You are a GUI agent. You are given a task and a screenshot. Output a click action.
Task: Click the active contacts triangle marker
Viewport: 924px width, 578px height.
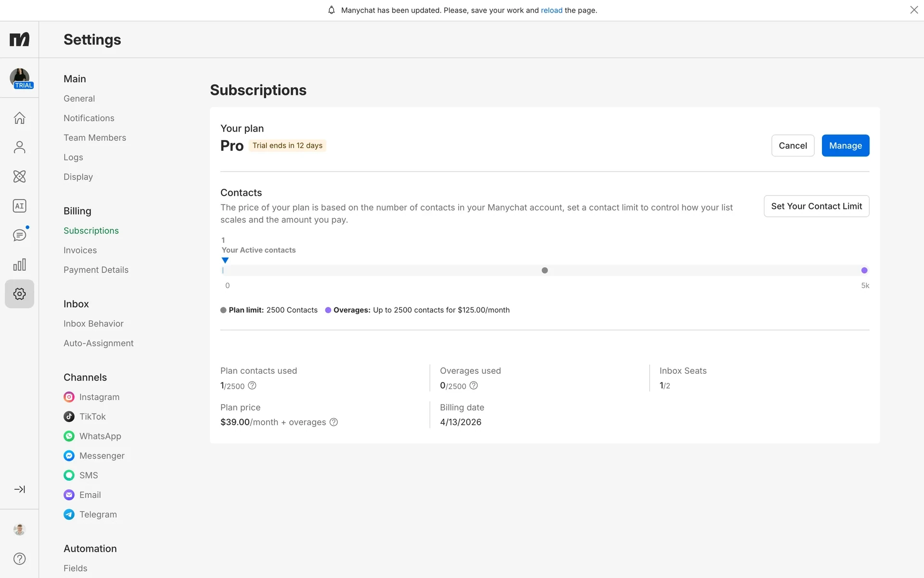point(225,261)
